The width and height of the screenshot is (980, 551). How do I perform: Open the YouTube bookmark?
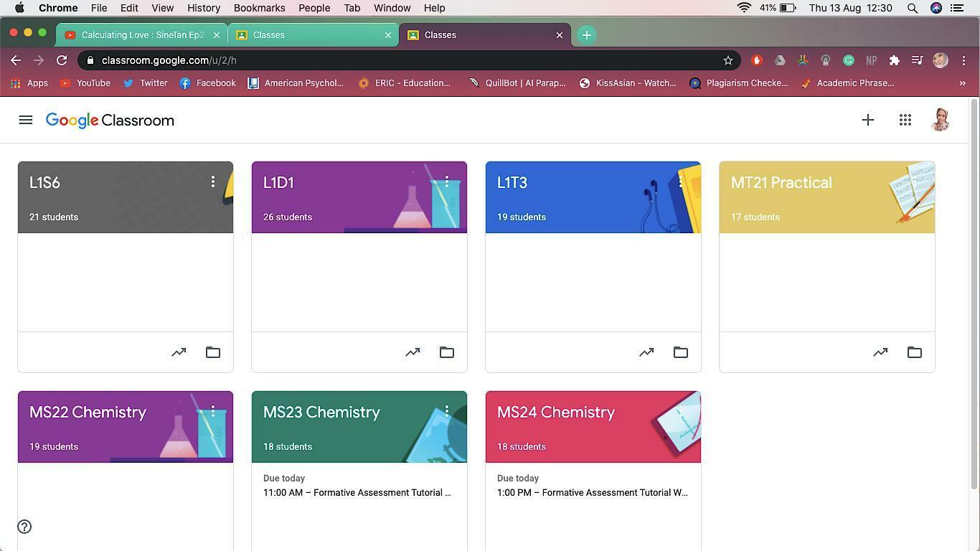(85, 83)
